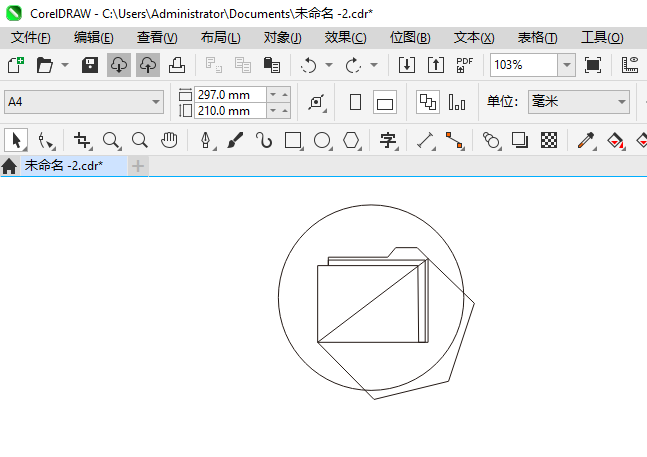Open the zoom level dropdown

click(567, 65)
